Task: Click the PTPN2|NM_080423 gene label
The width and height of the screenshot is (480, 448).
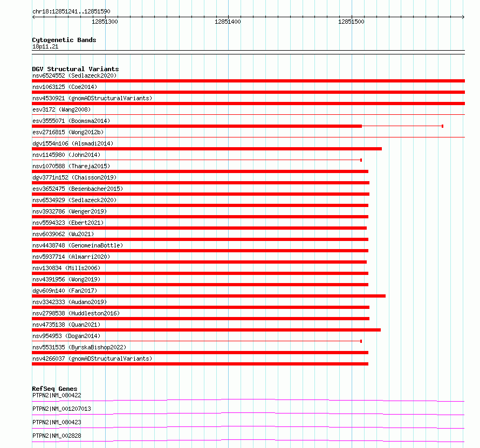Action: [57, 422]
